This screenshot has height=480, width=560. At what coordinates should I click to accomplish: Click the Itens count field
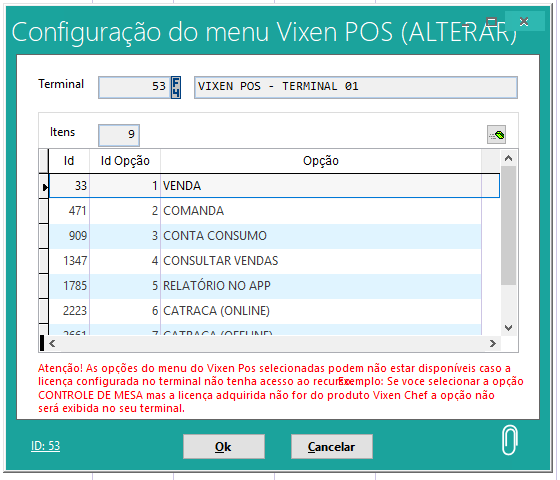[119, 135]
